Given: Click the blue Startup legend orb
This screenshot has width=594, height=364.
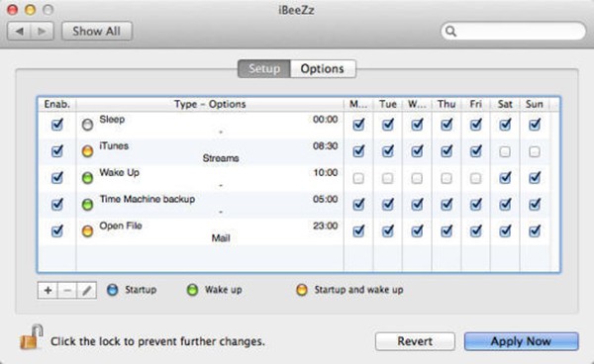Looking at the screenshot, I should tap(113, 290).
